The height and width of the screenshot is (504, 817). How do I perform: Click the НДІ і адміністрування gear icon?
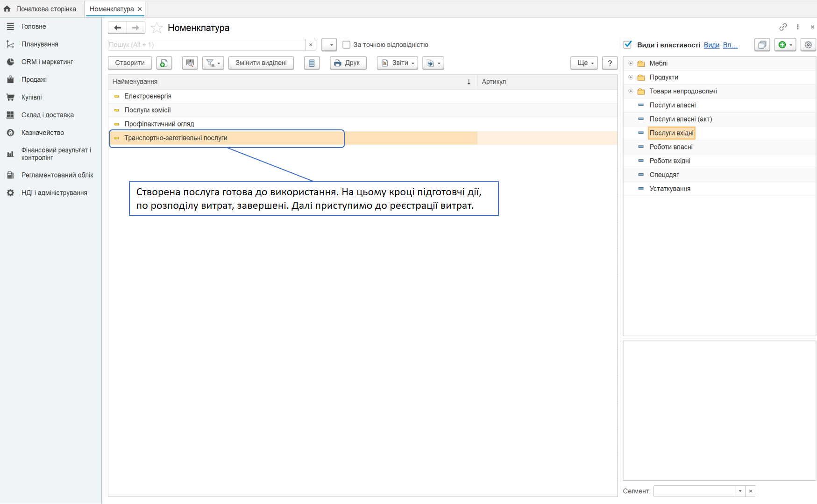(x=10, y=193)
